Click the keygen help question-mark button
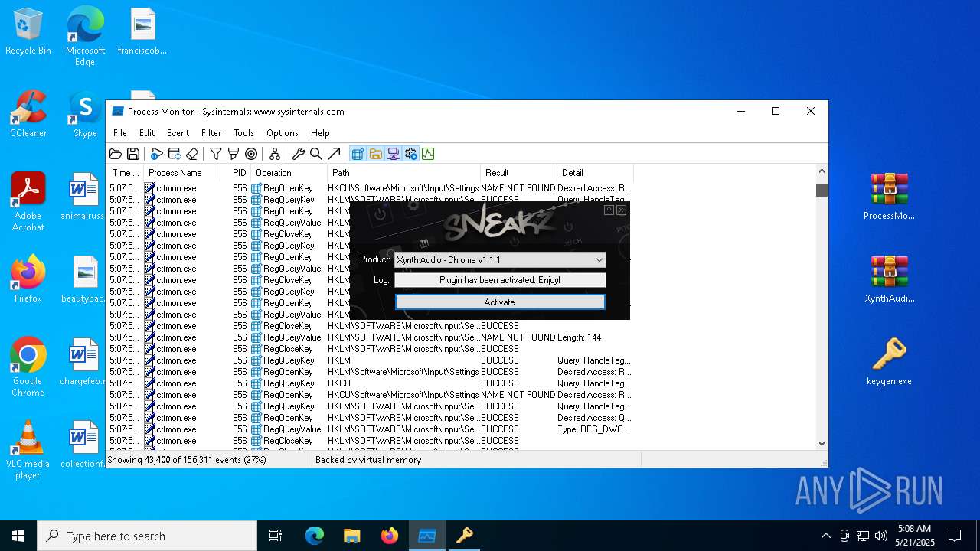 click(x=609, y=210)
